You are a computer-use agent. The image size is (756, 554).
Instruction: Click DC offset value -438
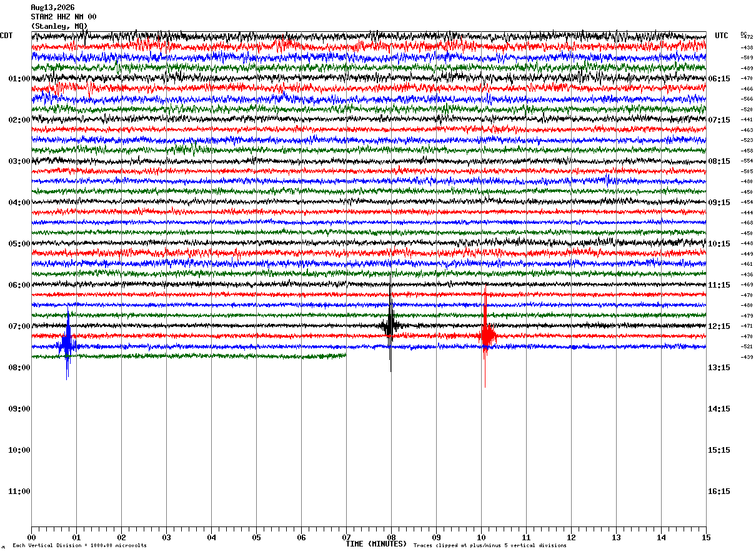tap(747, 48)
